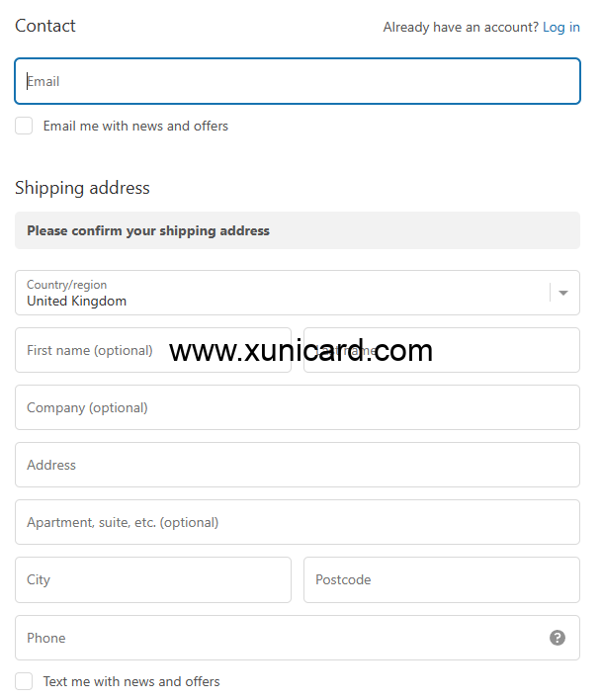Follow the Log in link
The width and height of the screenshot is (601, 700).
[x=561, y=27]
